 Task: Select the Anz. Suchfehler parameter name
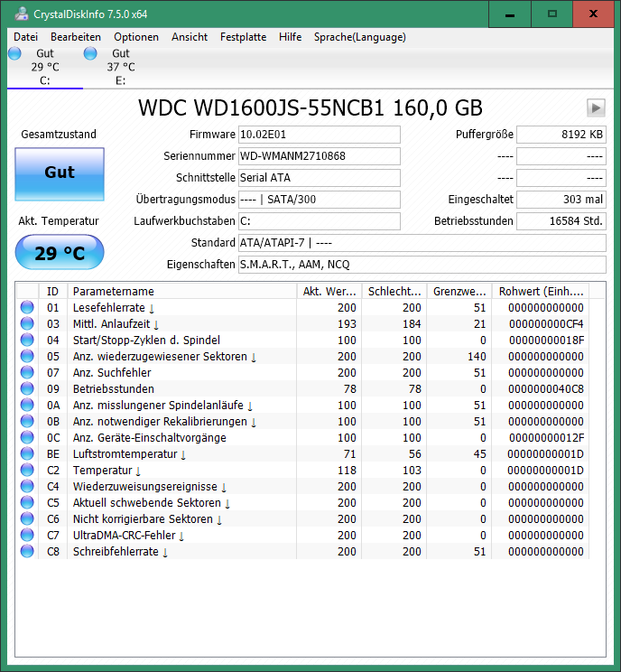click(112, 373)
